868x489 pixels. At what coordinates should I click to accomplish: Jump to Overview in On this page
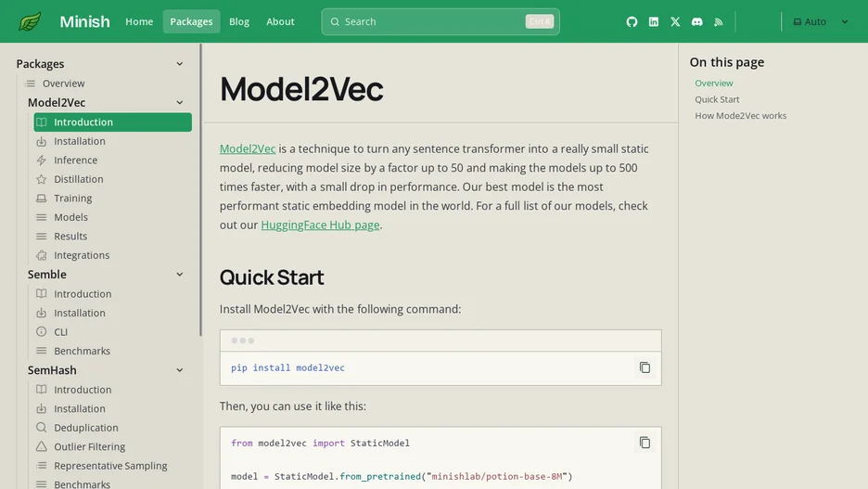(x=713, y=84)
